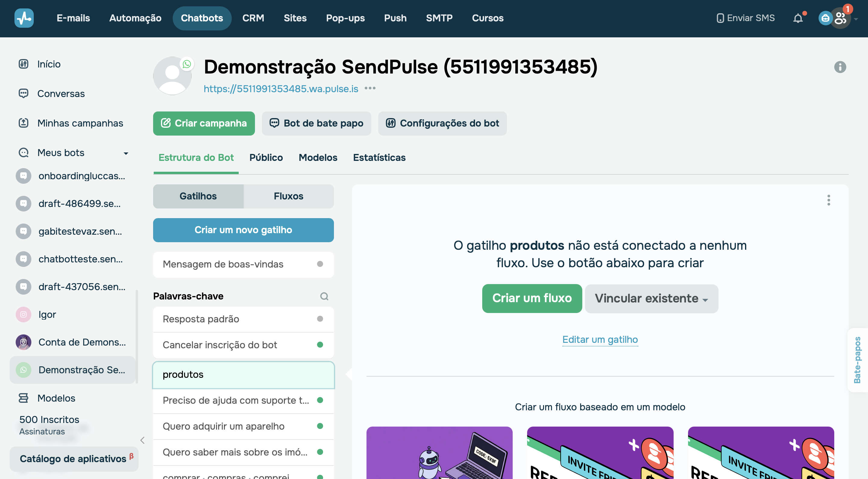Screen dimensions: 868x479
Task: Open the 500 Inscritos Assinaturas plan
Action: pyautogui.click(x=49, y=425)
